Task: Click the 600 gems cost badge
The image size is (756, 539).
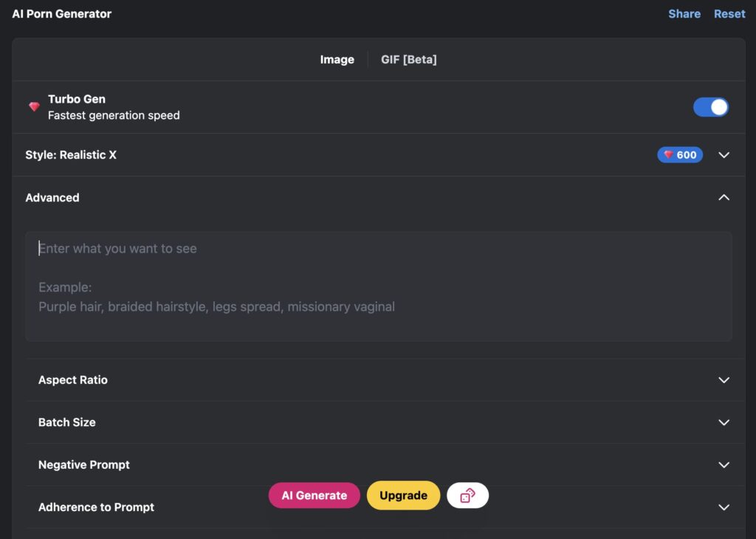Action: point(680,155)
